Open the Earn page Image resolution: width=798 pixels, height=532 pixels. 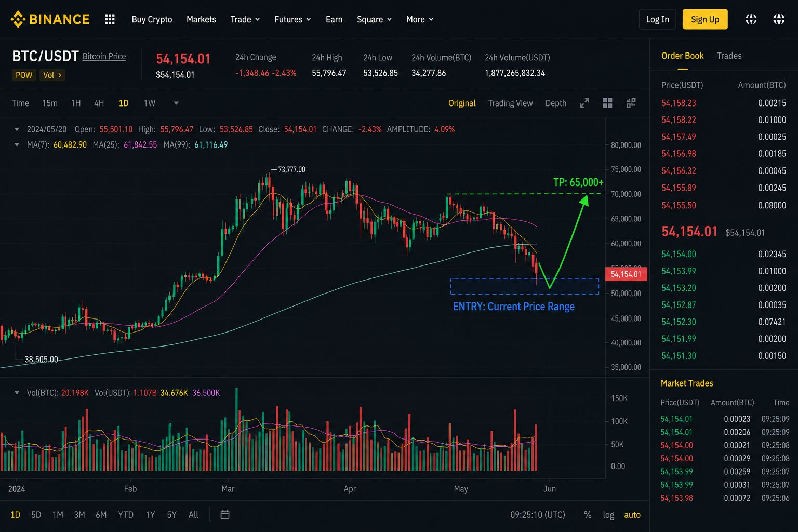click(334, 19)
